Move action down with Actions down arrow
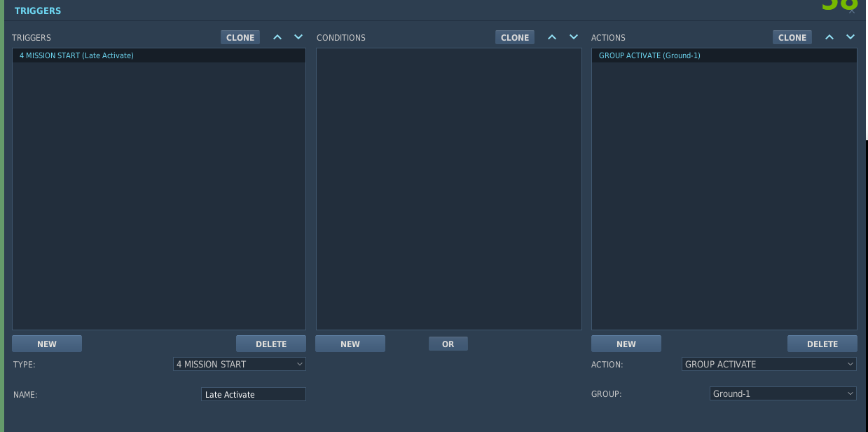868x432 pixels. pos(850,37)
